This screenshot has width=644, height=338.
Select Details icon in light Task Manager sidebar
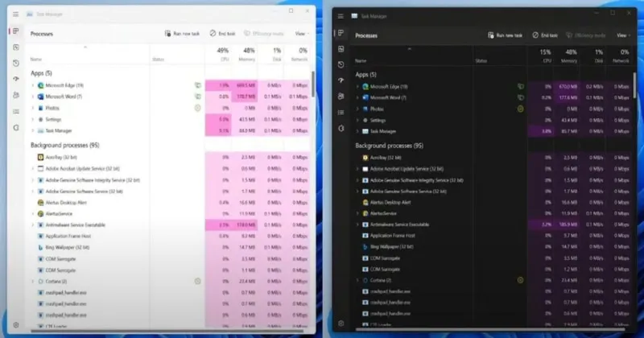16,112
